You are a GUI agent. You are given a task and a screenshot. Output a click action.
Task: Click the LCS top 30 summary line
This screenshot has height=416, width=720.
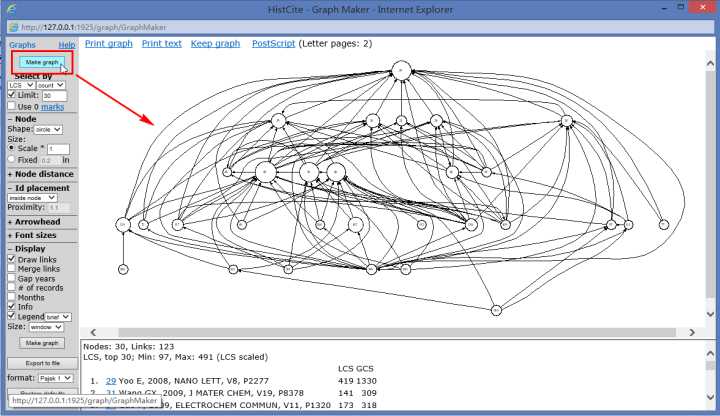click(175, 357)
